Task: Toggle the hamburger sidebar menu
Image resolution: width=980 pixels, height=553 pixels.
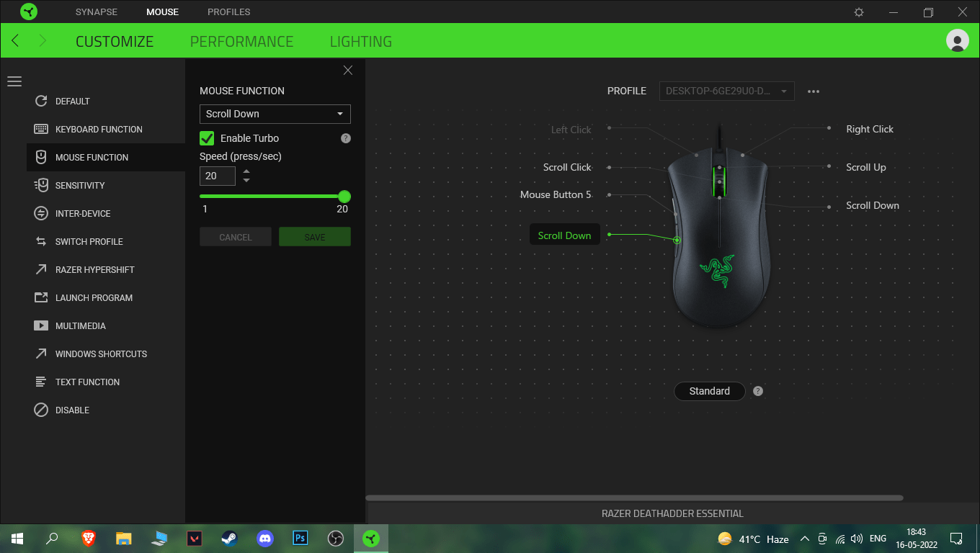Action: point(14,82)
